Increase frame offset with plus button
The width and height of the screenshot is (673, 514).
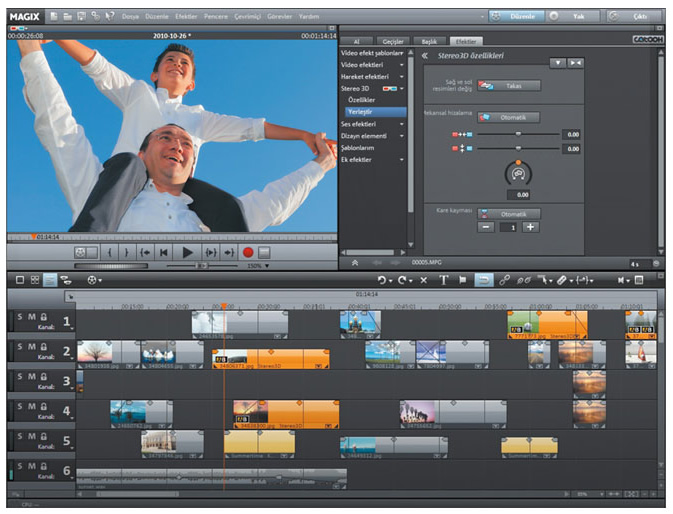point(531,227)
